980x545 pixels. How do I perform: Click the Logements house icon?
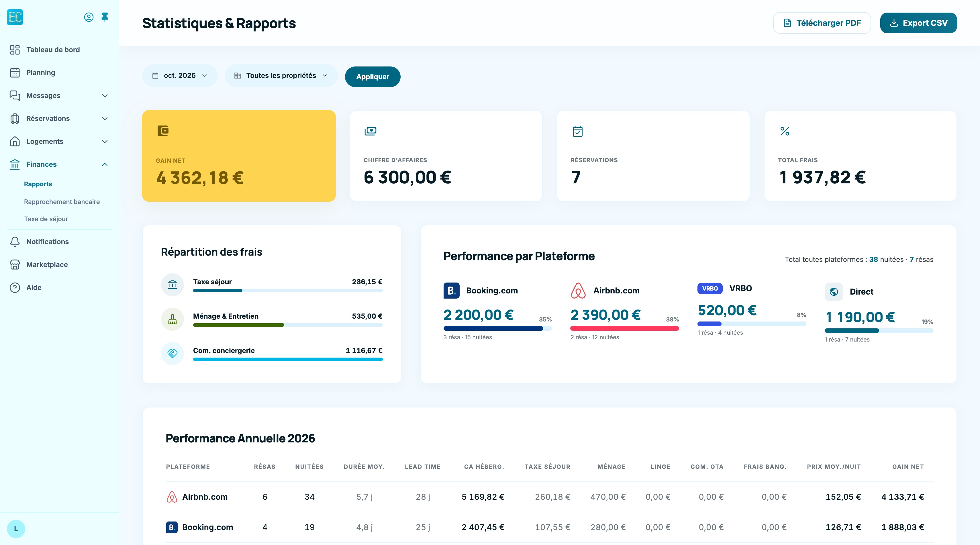(x=15, y=142)
